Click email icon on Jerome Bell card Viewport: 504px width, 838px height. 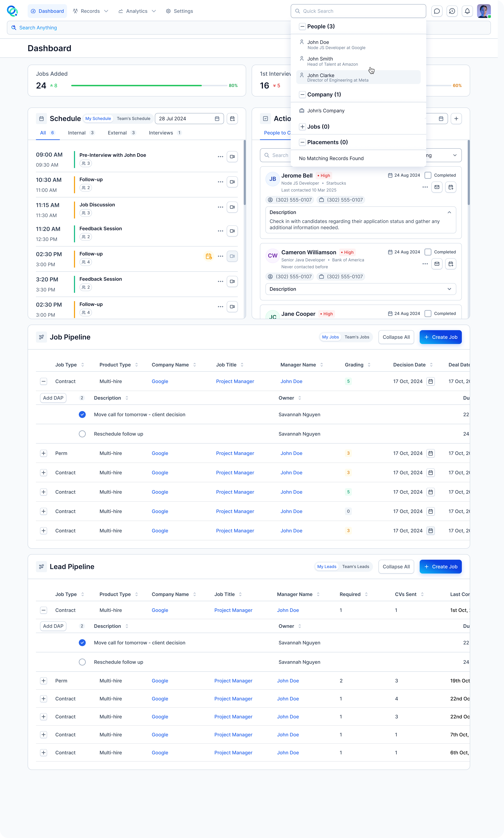(437, 187)
